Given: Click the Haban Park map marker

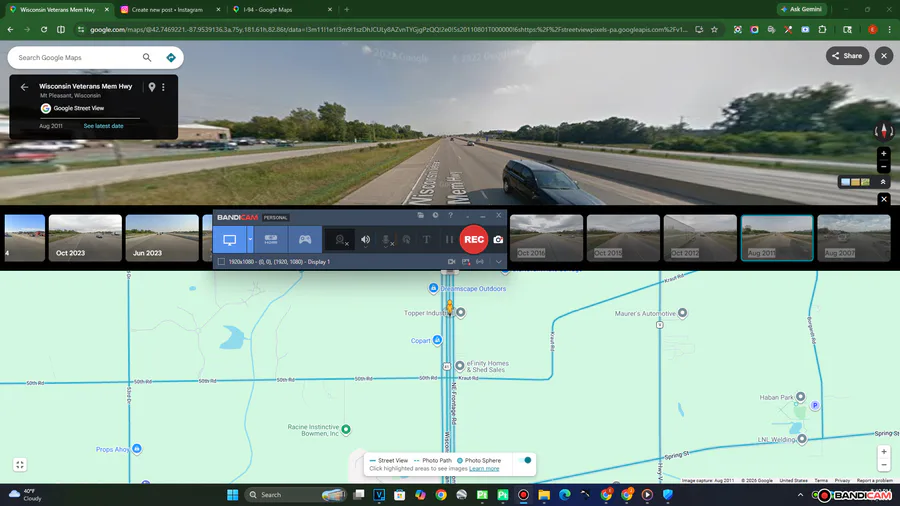Looking at the screenshot, I should (800, 396).
